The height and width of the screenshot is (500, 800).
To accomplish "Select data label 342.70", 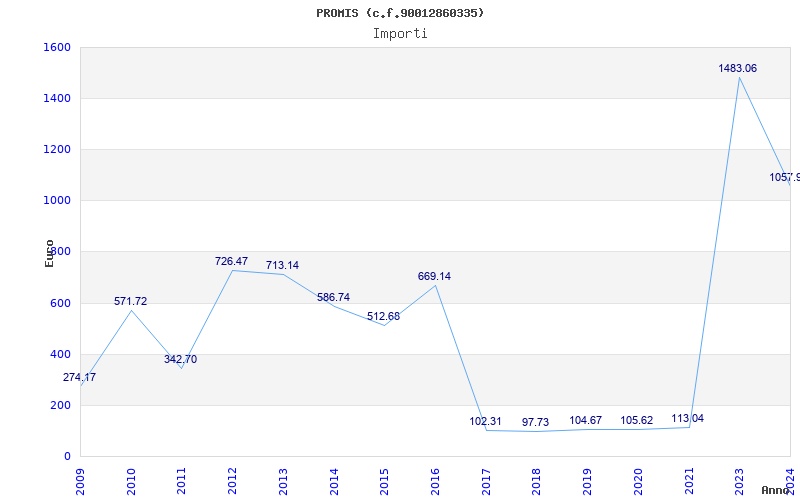I will pos(180,359).
